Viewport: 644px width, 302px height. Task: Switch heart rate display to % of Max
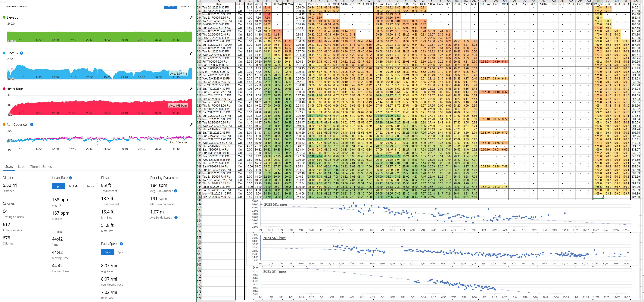click(x=74, y=186)
